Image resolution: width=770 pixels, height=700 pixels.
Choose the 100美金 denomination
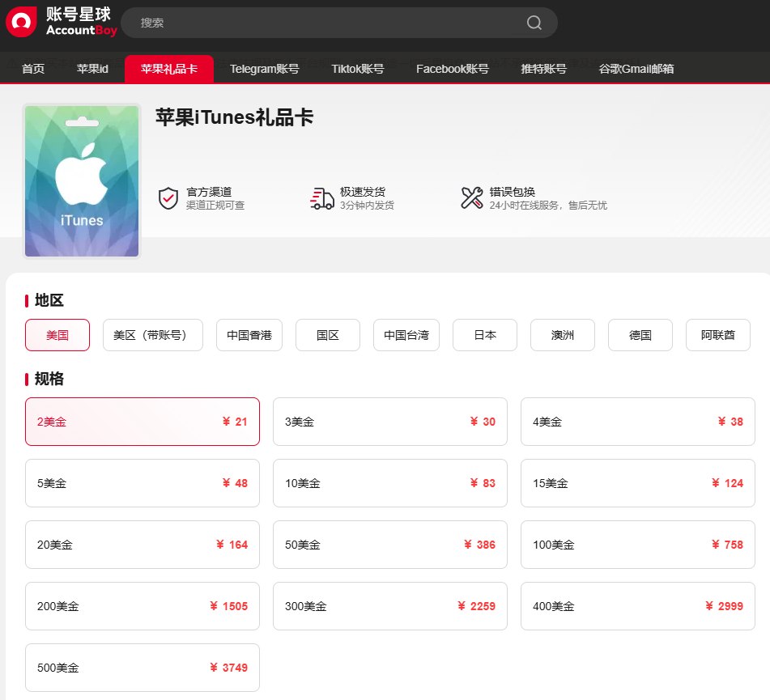(x=637, y=545)
